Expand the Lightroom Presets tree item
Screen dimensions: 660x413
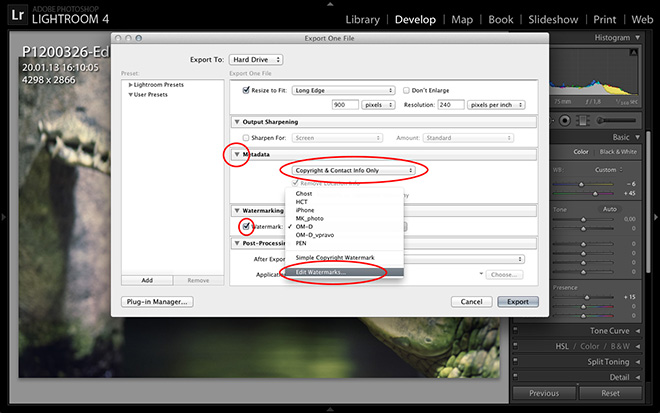click(x=130, y=85)
